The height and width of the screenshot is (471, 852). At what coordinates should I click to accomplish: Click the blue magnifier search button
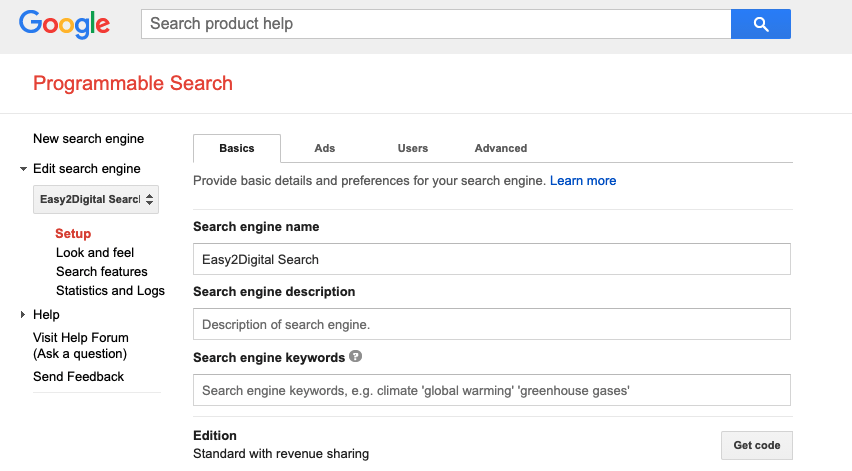pyautogui.click(x=761, y=24)
